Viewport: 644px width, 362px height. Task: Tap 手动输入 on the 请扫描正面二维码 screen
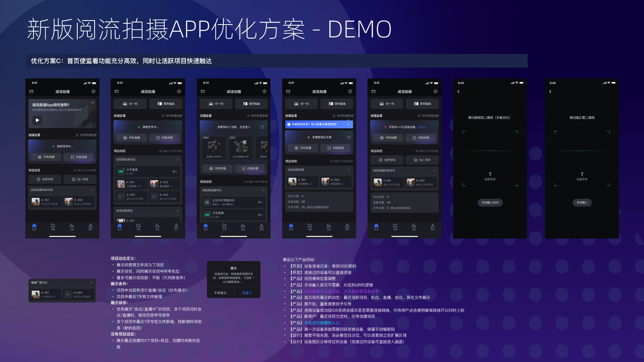(582, 203)
